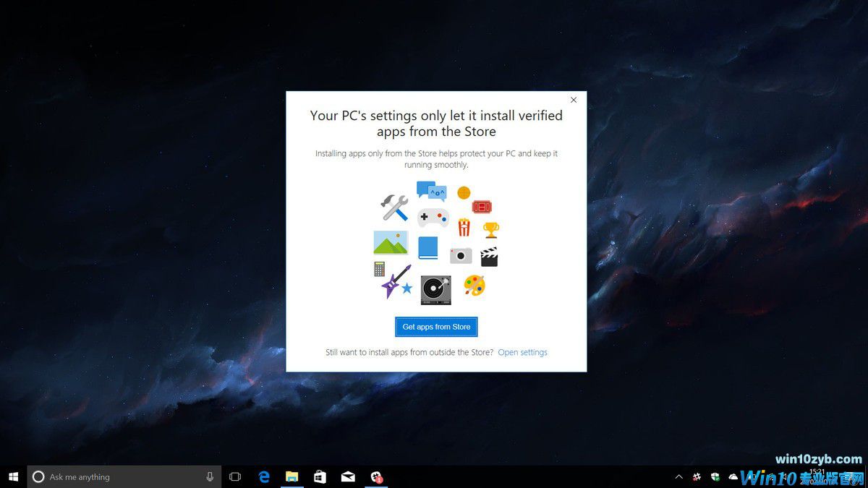This screenshot has height=488, width=868.
Task: Expand hidden icons in the system tray
Action: (679, 476)
